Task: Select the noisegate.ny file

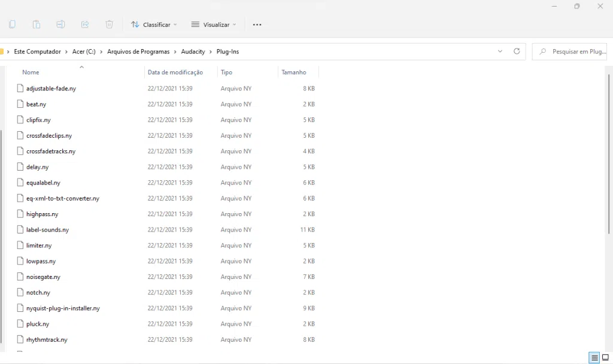Action: click(43, 277)
